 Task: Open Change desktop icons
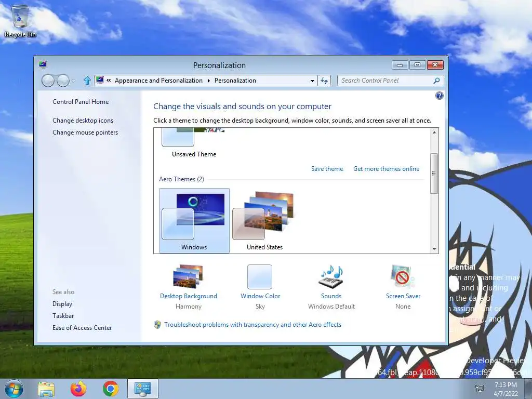[83, 121]
